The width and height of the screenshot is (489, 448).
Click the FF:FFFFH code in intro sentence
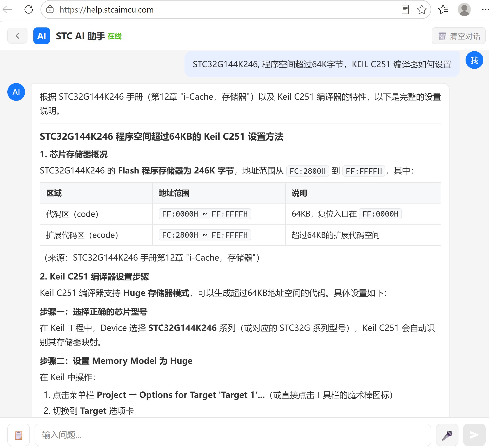click(363, 171)
